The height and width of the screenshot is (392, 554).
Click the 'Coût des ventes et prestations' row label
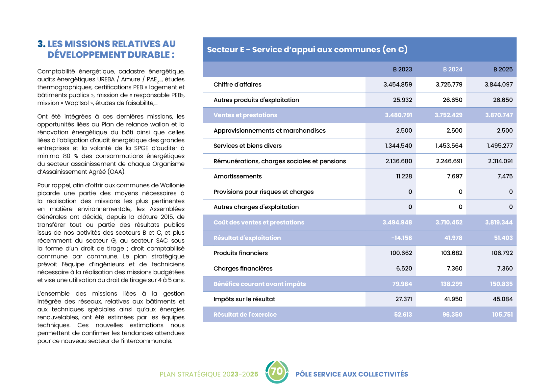259,222
